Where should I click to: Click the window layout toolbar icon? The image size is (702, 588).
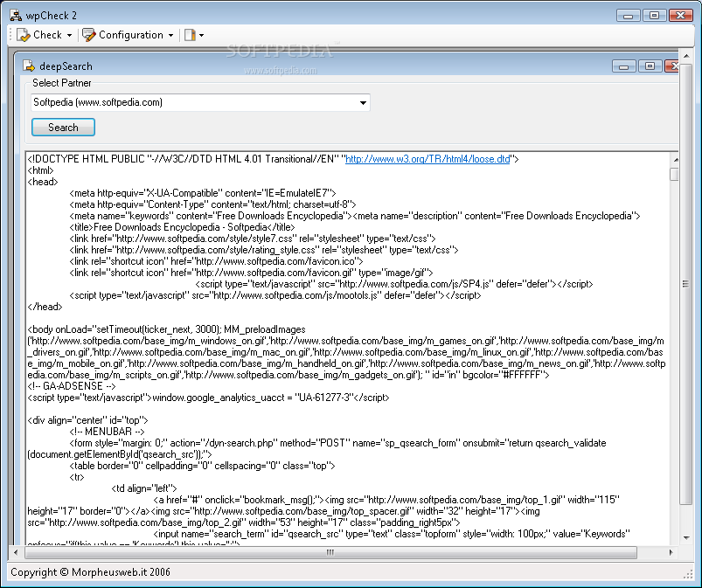coord(190,35)
